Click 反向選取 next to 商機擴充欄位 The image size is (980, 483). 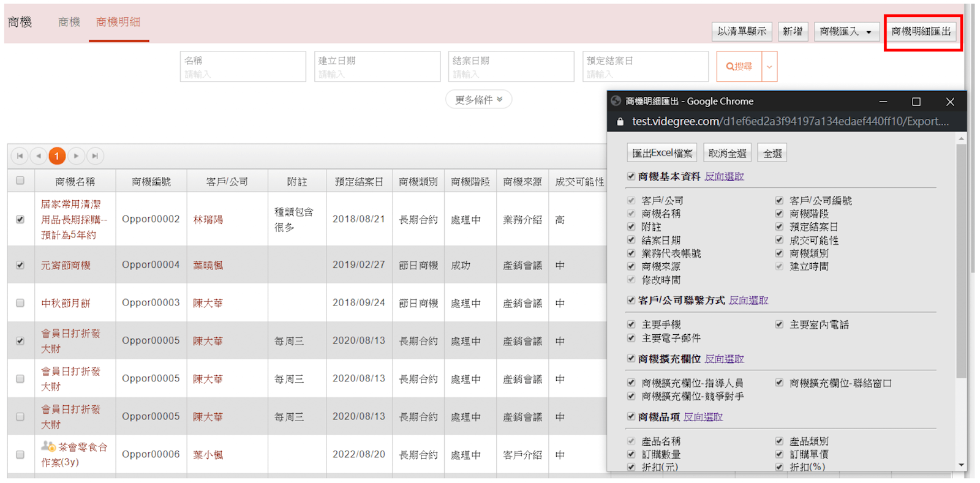click(x=724, y=359)
